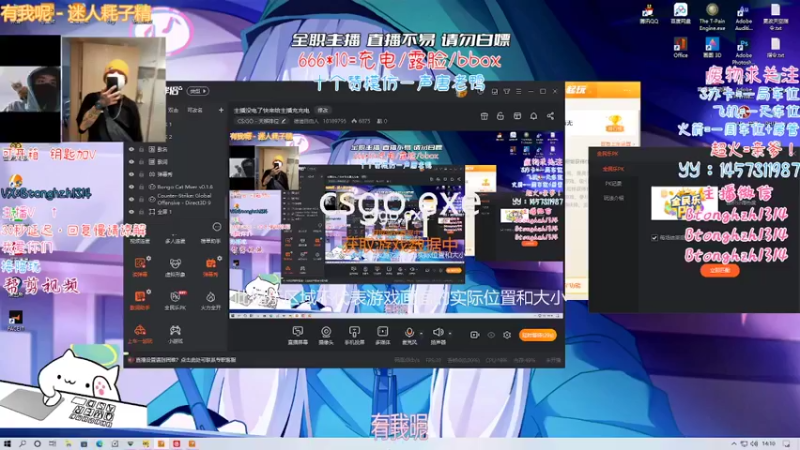Open the Adobe Photoshop desktop shortcut
This screenshot has width=800, height=450.
(743, 50)
